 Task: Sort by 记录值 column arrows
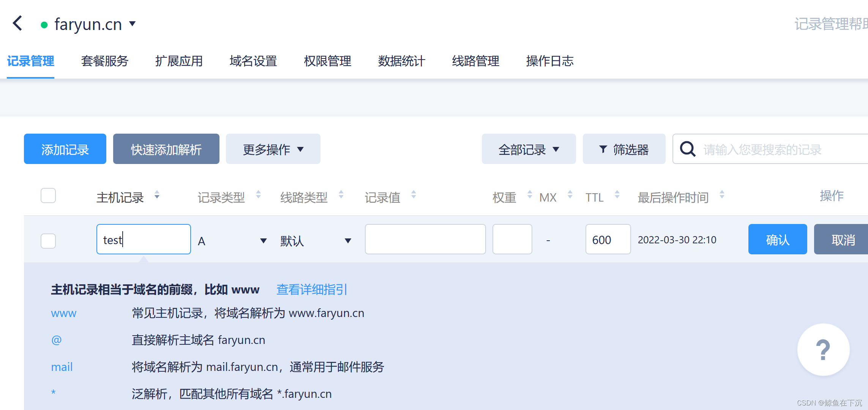(413, 195)
